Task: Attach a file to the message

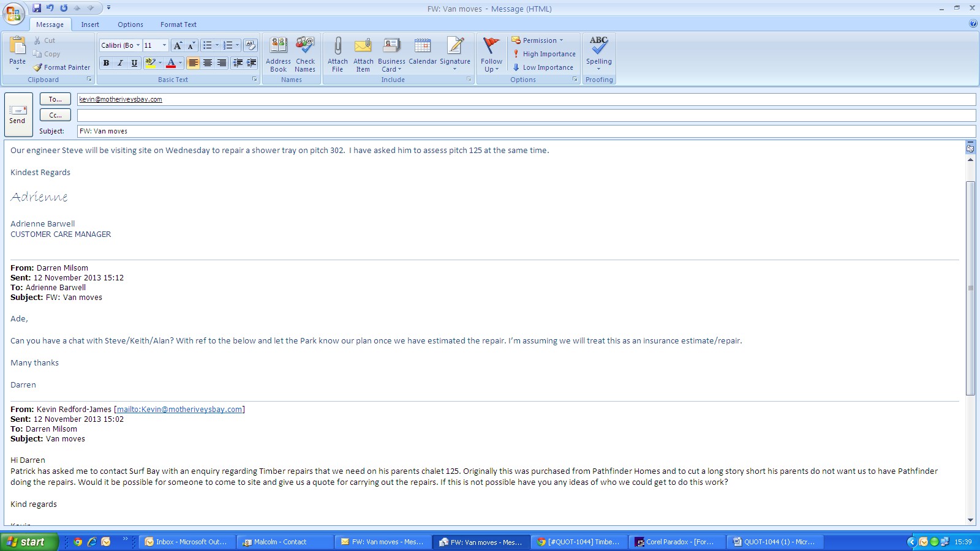Action: tap(337, 54)
